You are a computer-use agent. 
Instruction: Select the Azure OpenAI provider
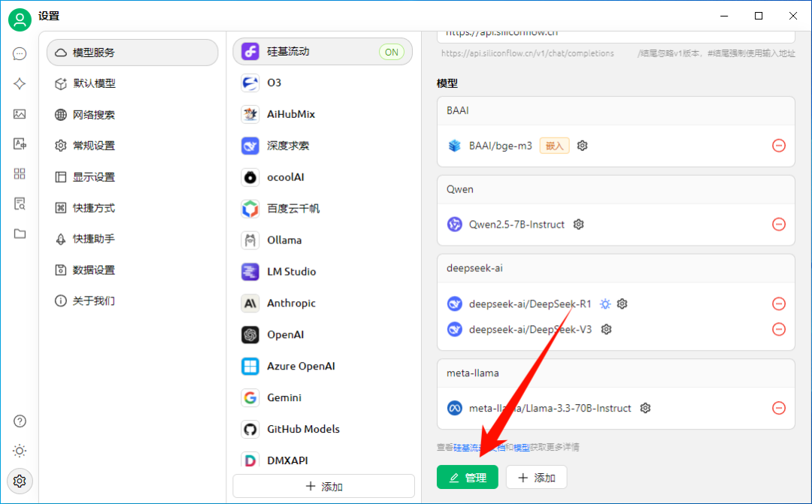(x=323, y=367)
